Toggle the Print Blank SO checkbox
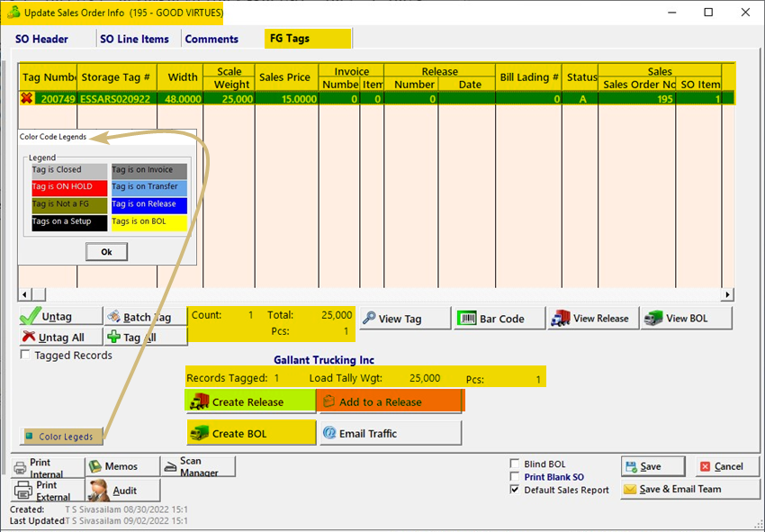 (x=514, y=476)
